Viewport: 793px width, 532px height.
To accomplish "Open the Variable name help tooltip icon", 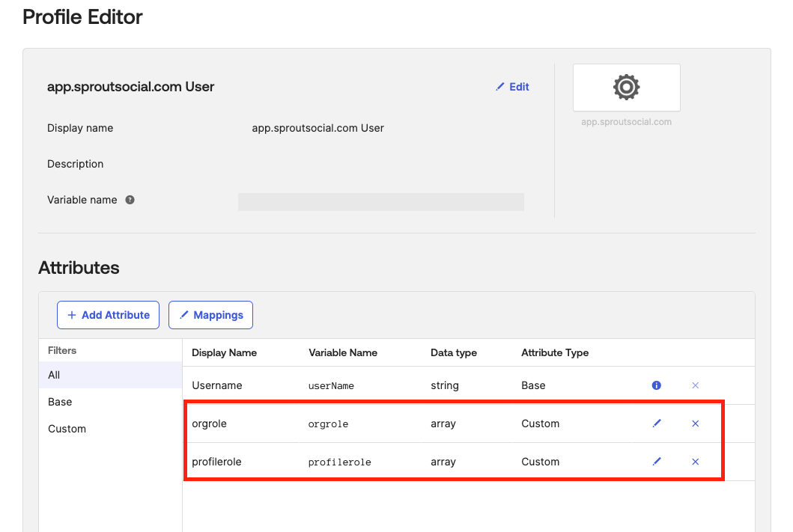I will tap(130, 200).
